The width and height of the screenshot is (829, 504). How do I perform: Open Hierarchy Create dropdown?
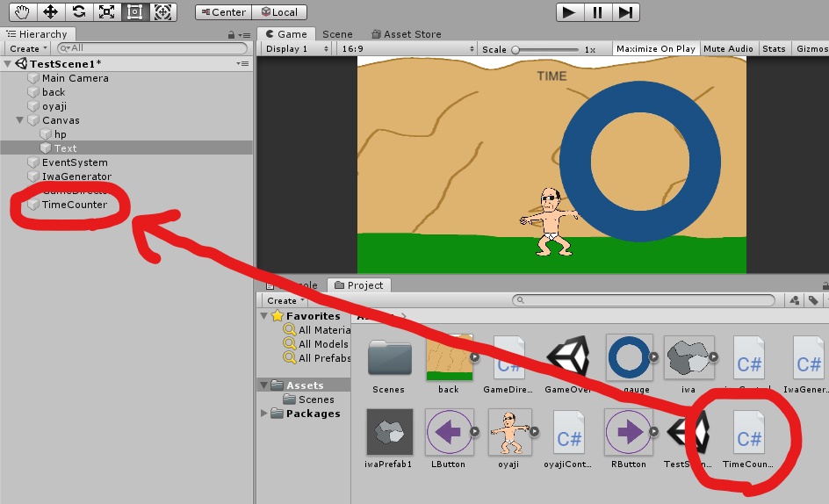pos(28,48)
